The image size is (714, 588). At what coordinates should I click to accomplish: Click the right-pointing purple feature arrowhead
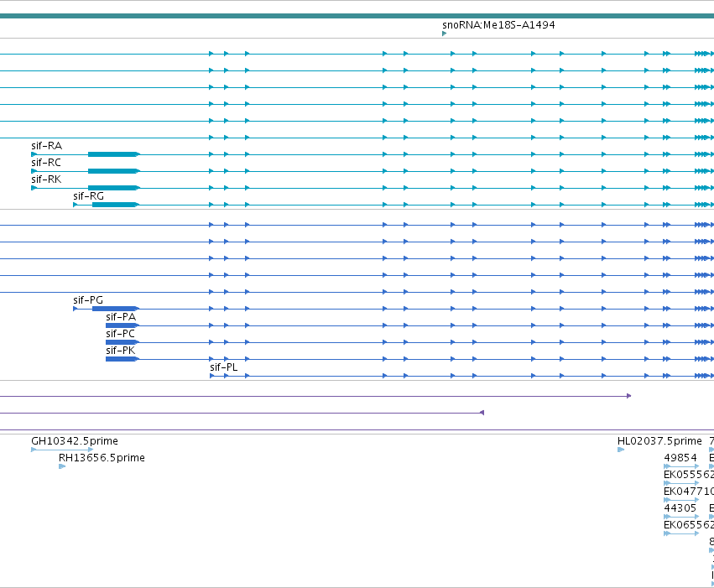click(x=629, y=396)
